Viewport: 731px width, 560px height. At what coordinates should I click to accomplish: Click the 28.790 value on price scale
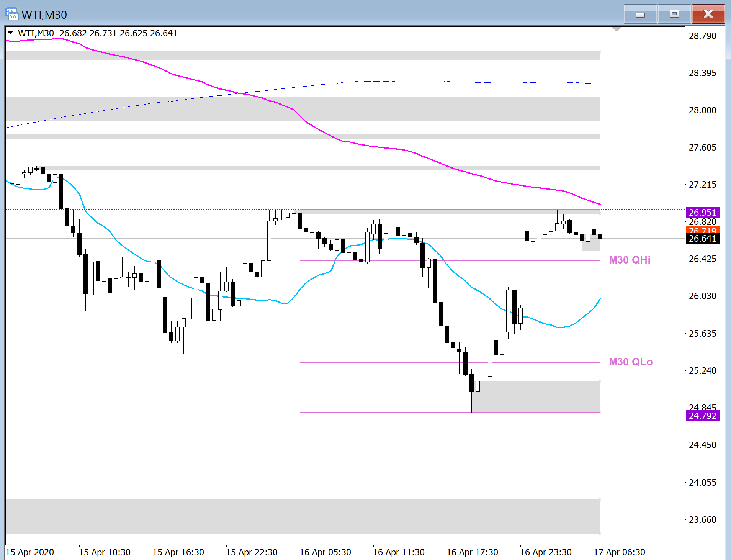click(x=702, y=36)
